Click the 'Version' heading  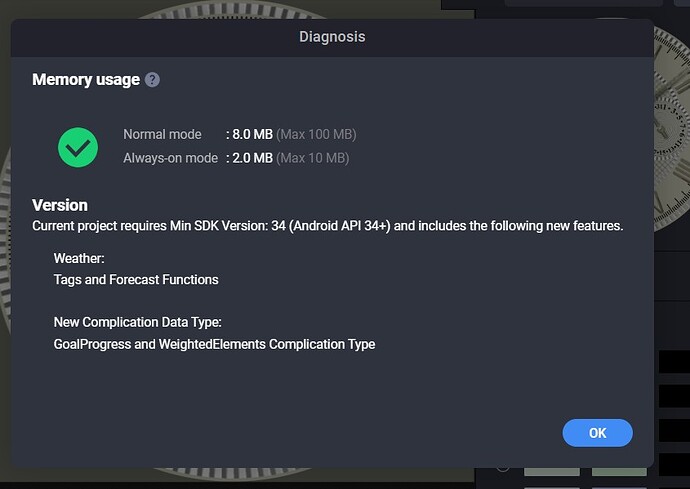point(60,205)
